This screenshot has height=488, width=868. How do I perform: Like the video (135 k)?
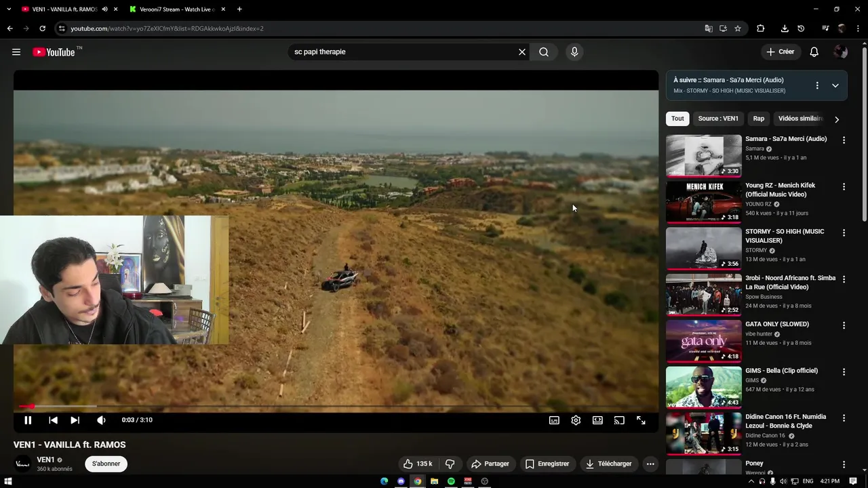click(x=418, y=464)
